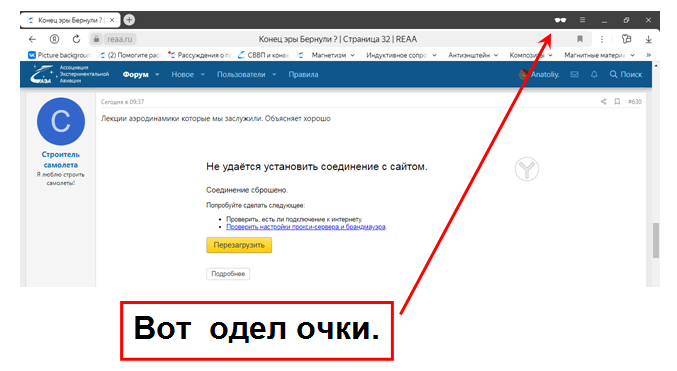Open the extensions puzzle icon

point(626,39)
